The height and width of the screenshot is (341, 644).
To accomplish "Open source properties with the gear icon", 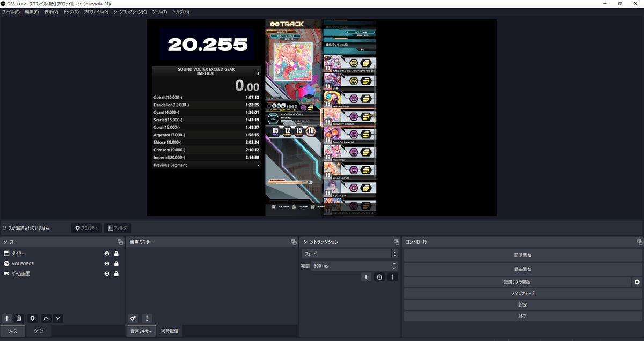I will [x=32, y=318].
